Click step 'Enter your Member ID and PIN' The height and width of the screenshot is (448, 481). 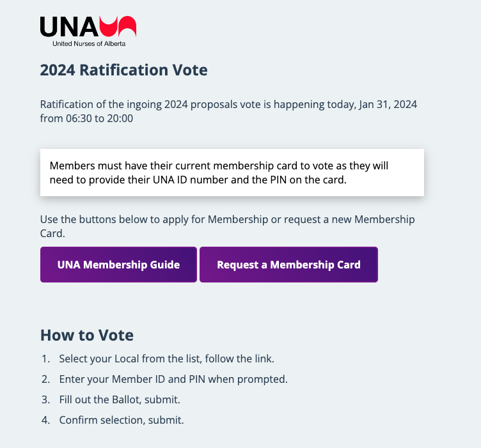pos(173,380)
